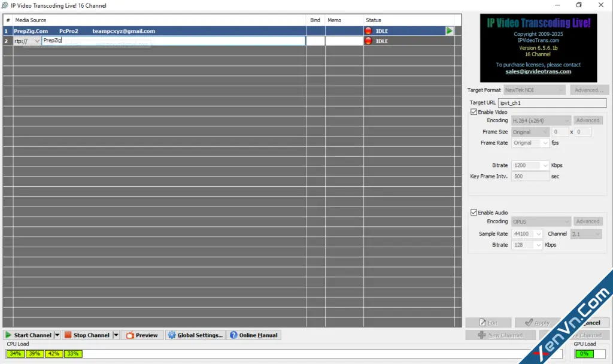Screen dimensions: 613x364
Task: Open the Frame Rate dropdown
Action: pos(530,143)
